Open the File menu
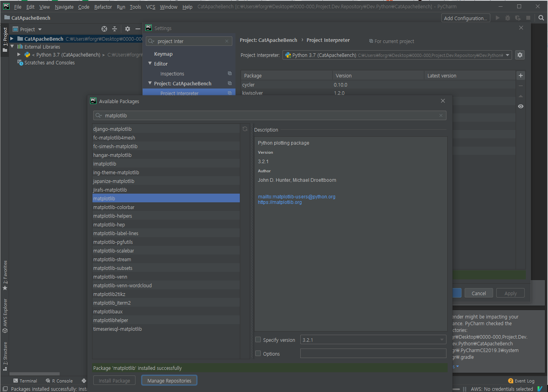 18,7
